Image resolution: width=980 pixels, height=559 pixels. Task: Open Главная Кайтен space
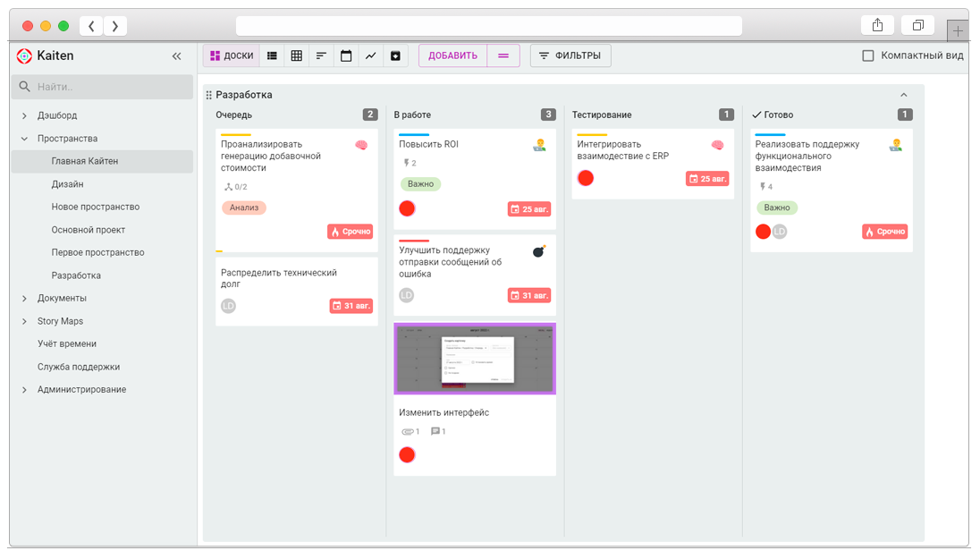[x=102, y=161]
